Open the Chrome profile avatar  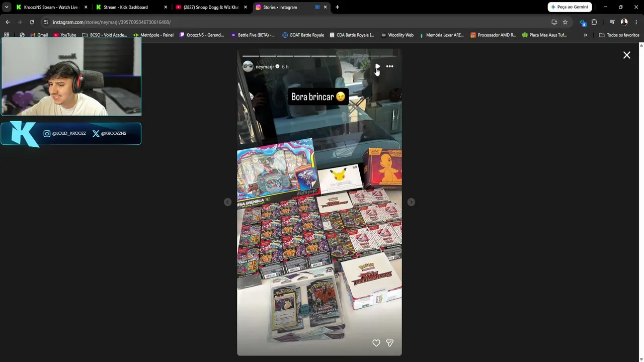coord(624,22)
